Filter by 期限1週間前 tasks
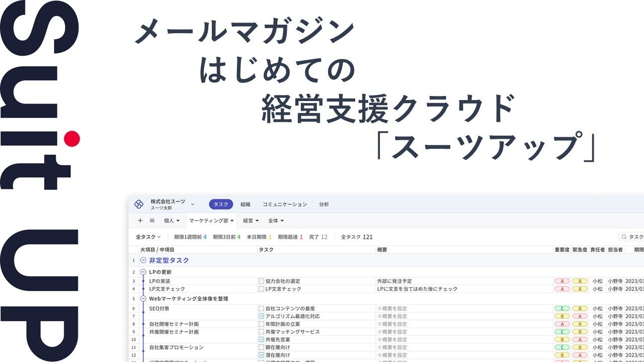 (x=190, y=237)
